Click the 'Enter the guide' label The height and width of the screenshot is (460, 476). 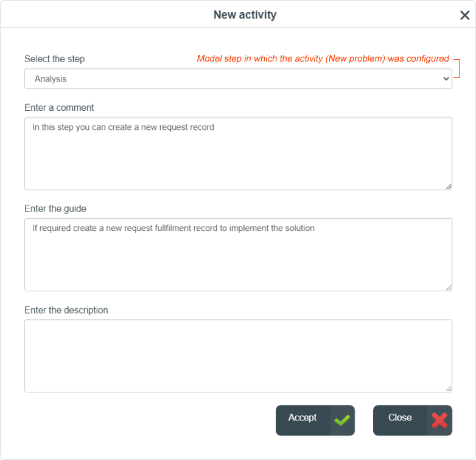tap(55, 209)
